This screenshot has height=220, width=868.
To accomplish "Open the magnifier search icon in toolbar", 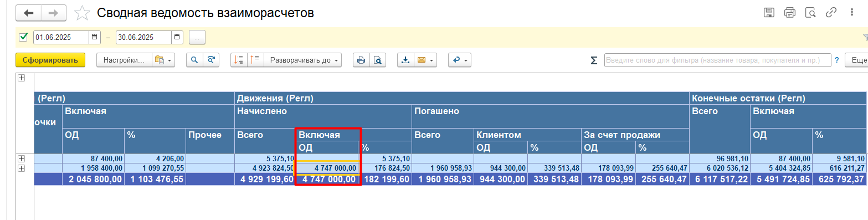I will [x=195, y=60].
